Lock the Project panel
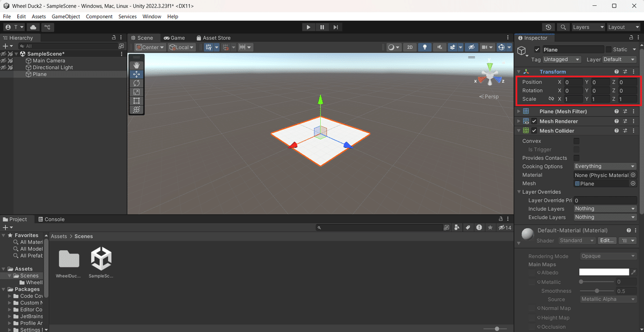 click(501, 219)
